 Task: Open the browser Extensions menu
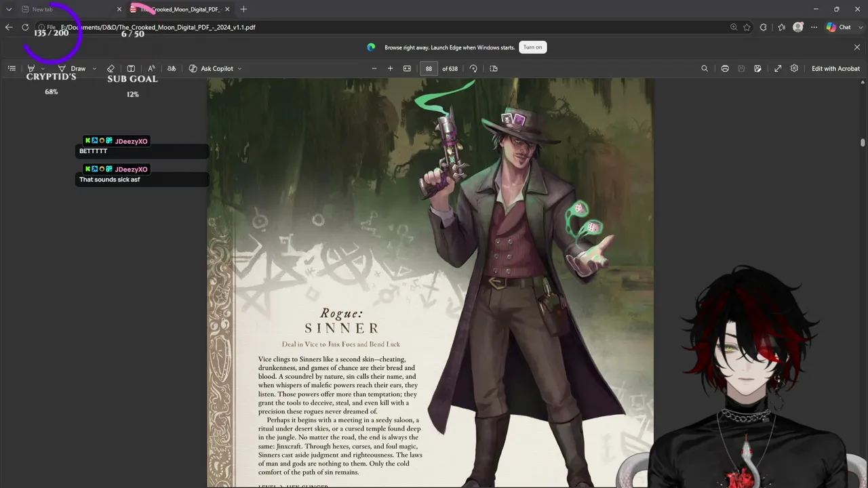[x=764, y=27]
